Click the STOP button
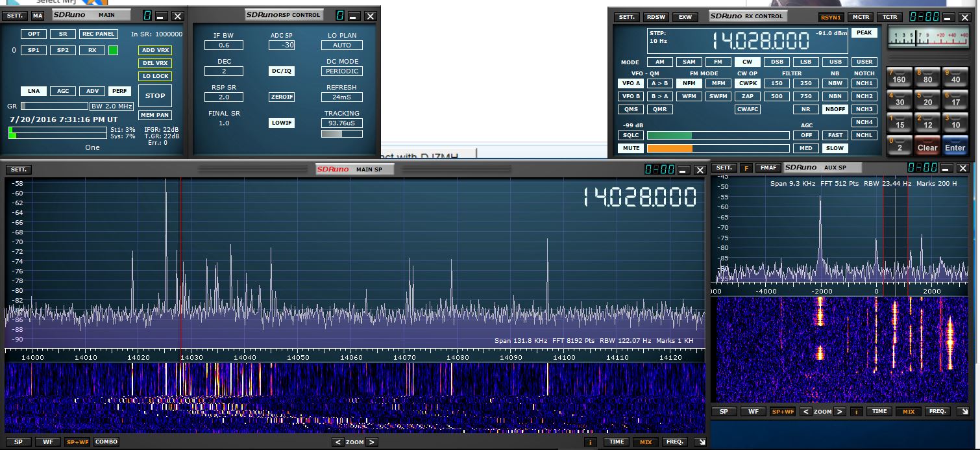 (x=155, y=95)
